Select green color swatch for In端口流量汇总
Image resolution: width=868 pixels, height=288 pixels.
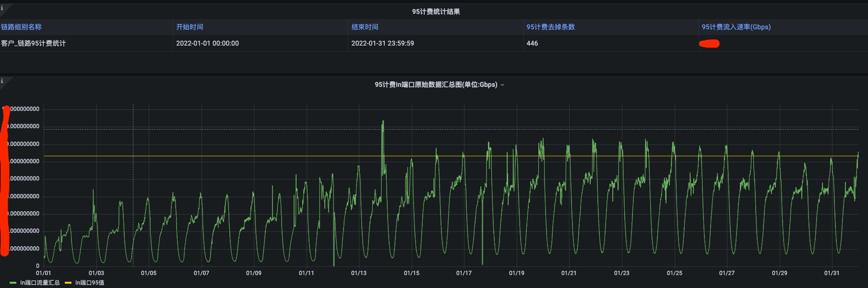[x=13, y=283]
